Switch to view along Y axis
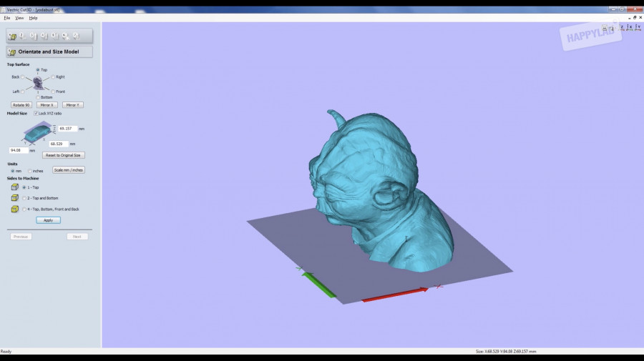 coord(638,27)
